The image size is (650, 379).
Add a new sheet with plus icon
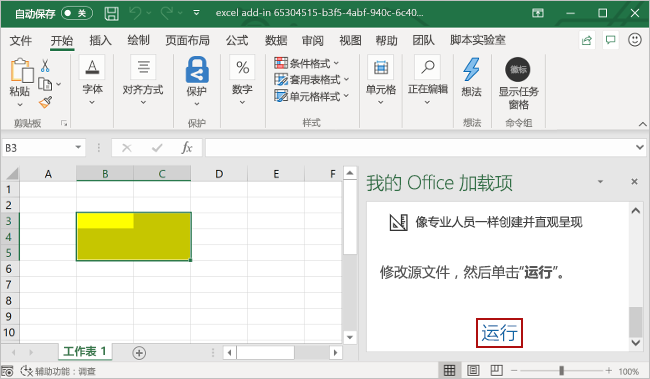pos(139,353)
